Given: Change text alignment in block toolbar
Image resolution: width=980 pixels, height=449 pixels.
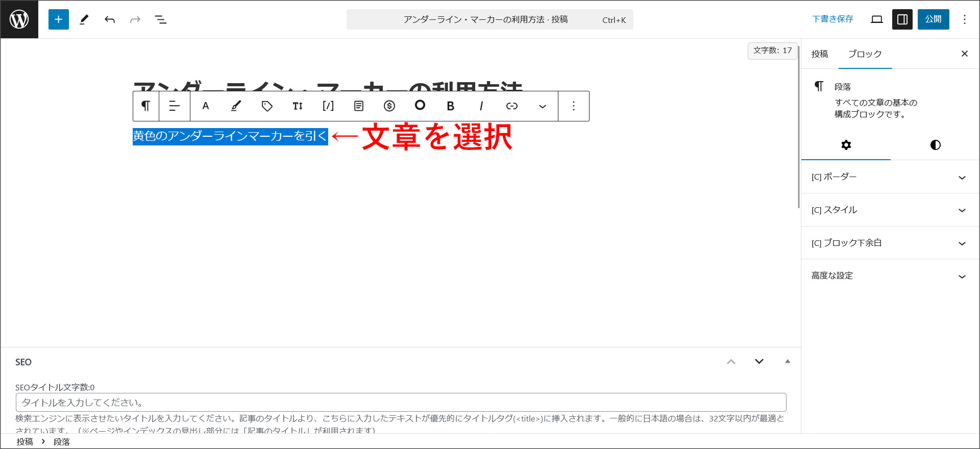Looking at the screenshot, I should click(x=175, y=106).
